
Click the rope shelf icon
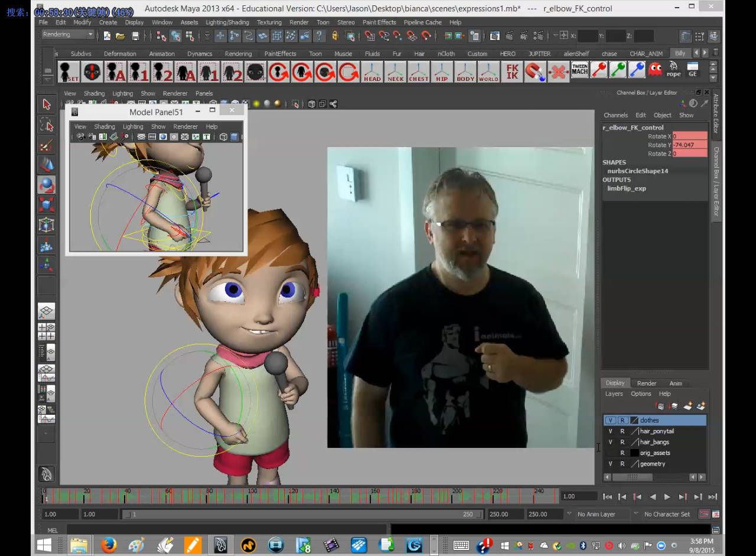point(674,70)
